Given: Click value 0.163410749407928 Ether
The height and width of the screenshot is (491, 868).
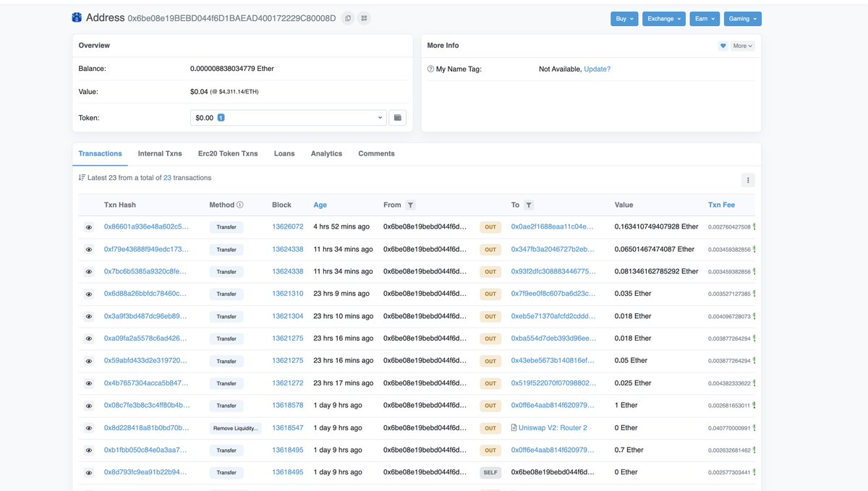Looking at the screenshot, I should click(x=657, y=227).
